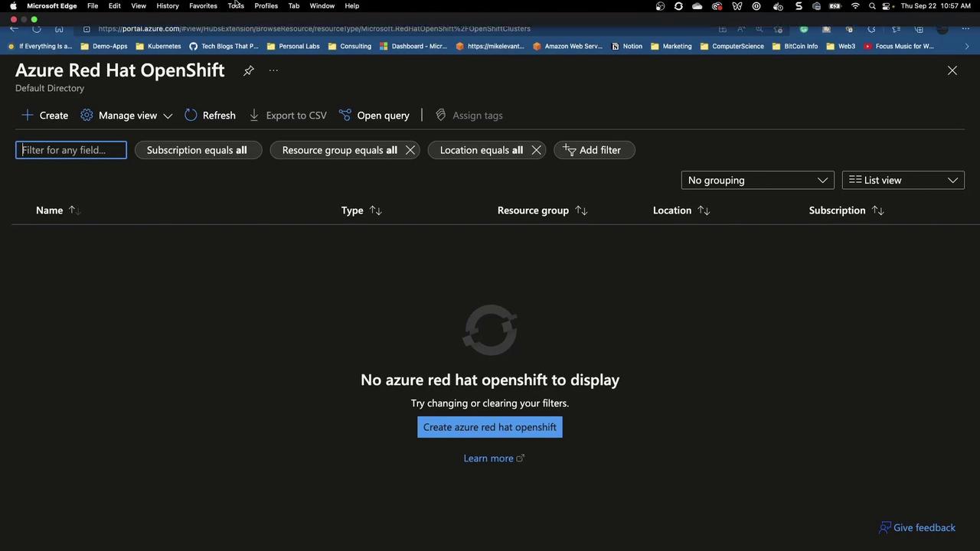Screen dimensions: 980x551
Task: Sort by the Resource group column
Action: [542, 210]
